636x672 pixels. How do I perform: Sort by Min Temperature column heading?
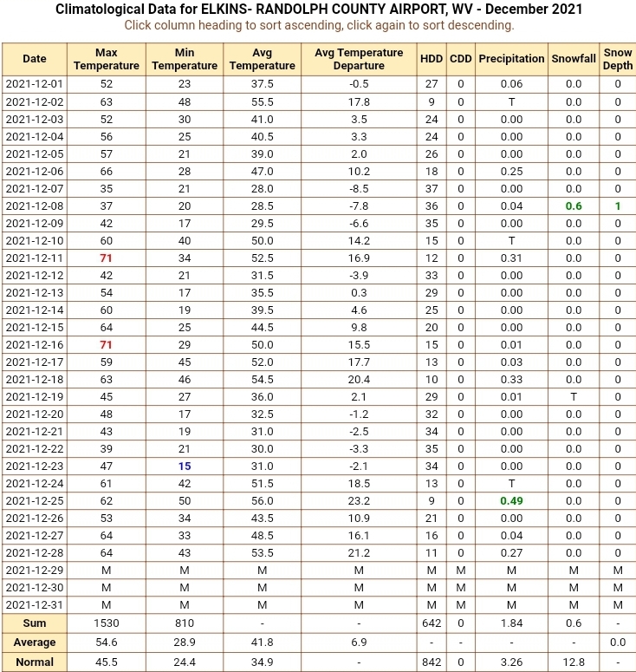[185, 59]
